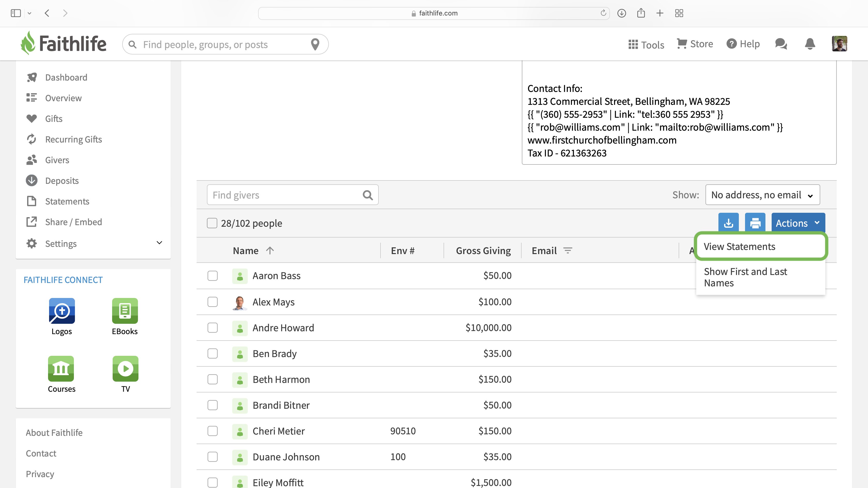Click the download statements icon button
This screenshot has height=488, width=868.
coord(728,223)
